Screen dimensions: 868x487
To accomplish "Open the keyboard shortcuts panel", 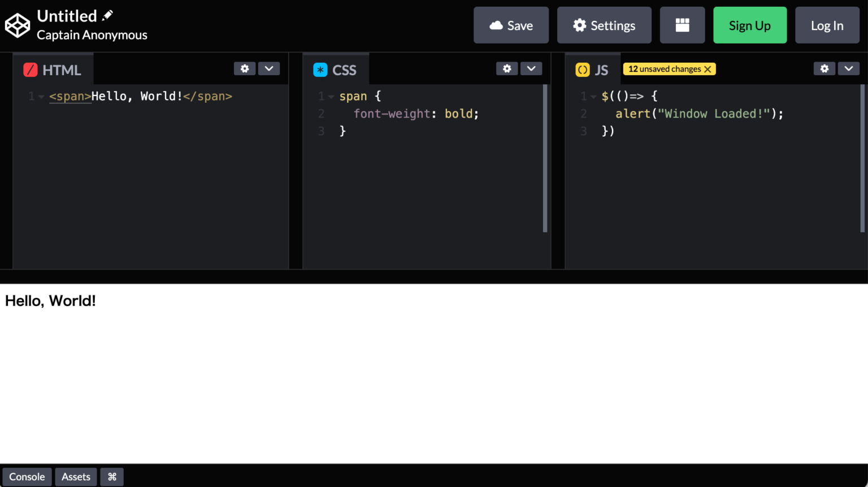I will pyautogui.click(x=111, y=477).
